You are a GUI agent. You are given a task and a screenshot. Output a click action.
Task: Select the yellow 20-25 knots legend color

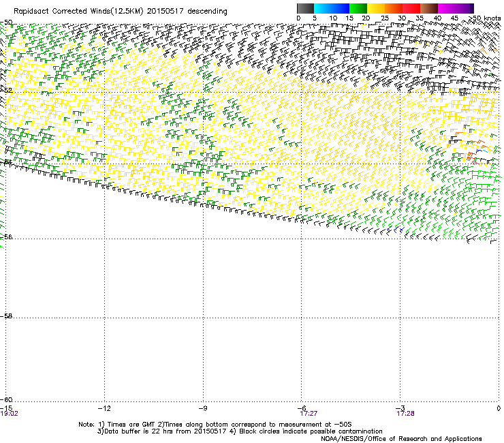point(376,8)
